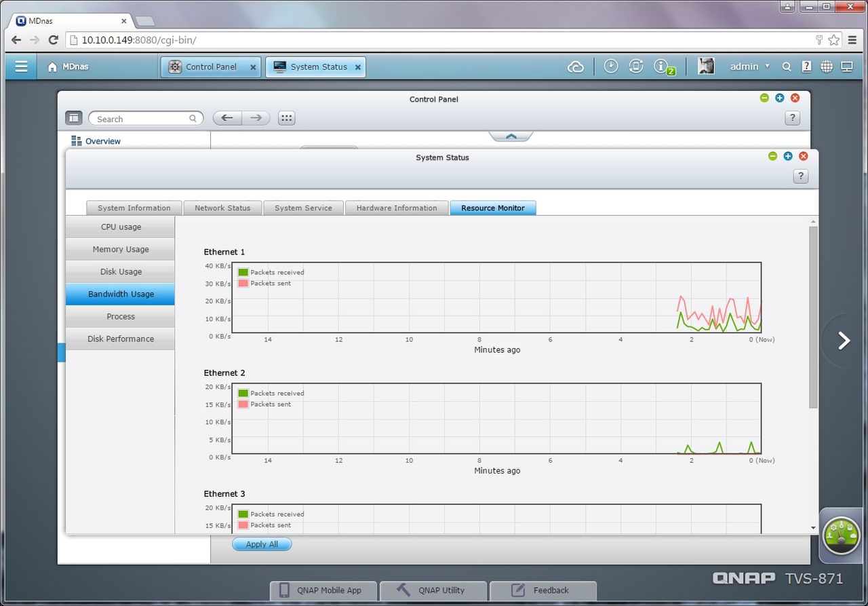Click the browser back arrow
868x606 pixels.
pos(16,40)
